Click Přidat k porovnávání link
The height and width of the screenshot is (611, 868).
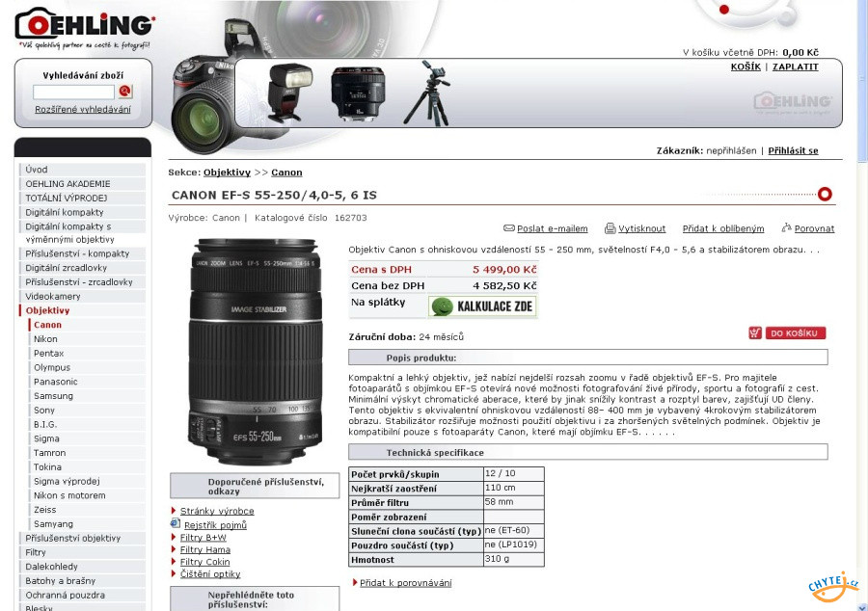pyautogui.click(x=406, y=583)
